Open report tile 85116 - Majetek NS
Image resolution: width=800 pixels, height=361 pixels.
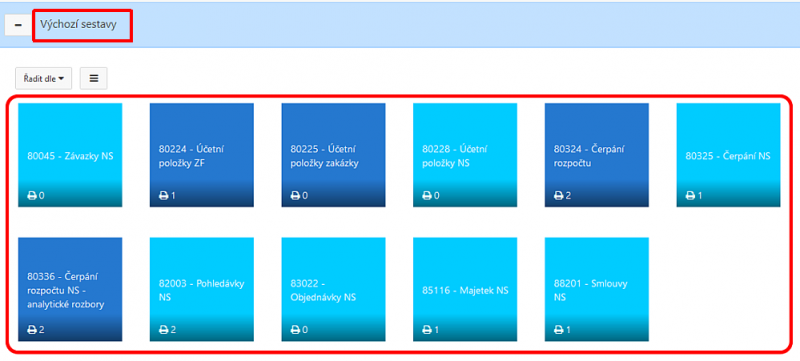465,289
